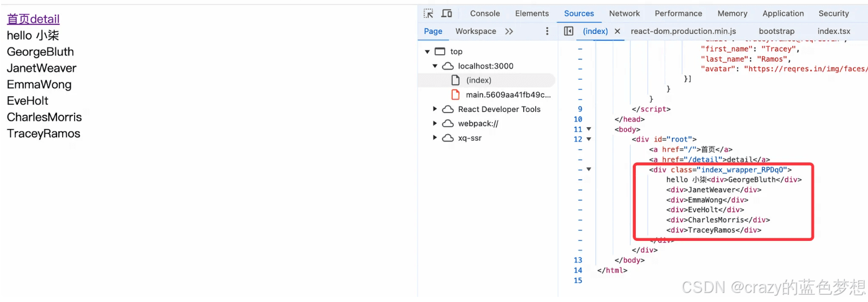This screenshot has height=302, width=868.
Task: Select the Sources tab
Action: tap(579, 14)
